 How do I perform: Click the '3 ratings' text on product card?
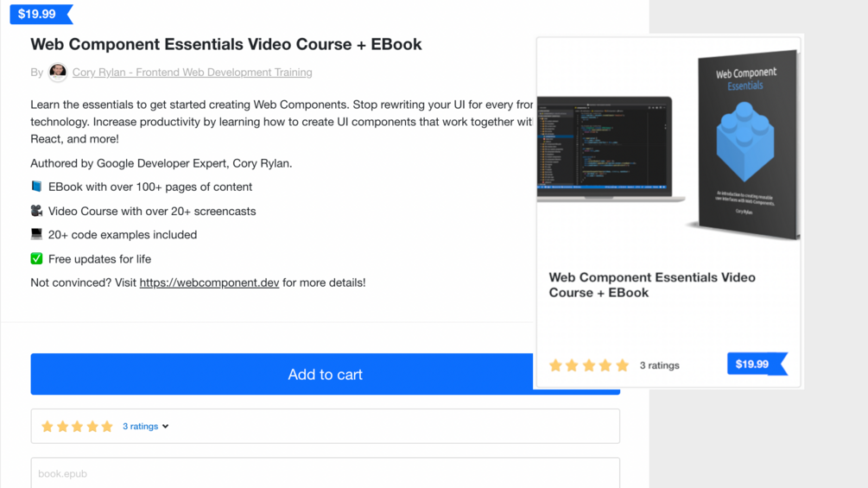click(659, 365)
